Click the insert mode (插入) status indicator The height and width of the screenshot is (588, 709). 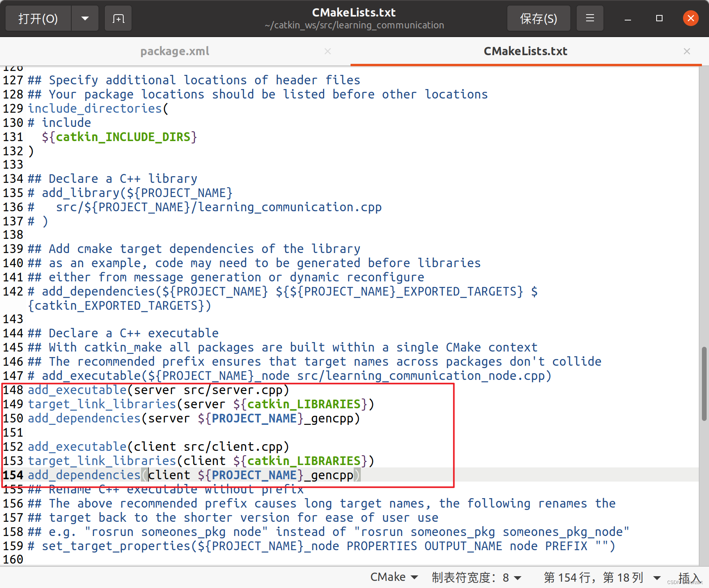[x=689, y=577]
